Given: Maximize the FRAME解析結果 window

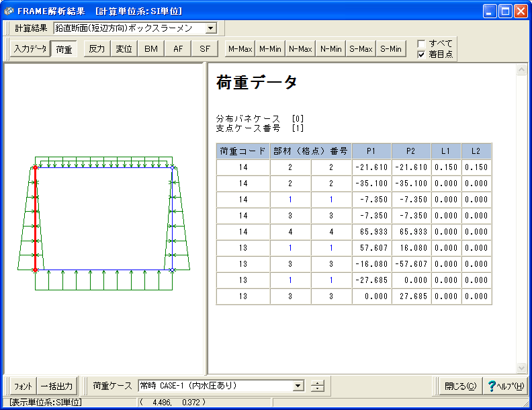Looking at the screenshot, I should click(505, 11).
